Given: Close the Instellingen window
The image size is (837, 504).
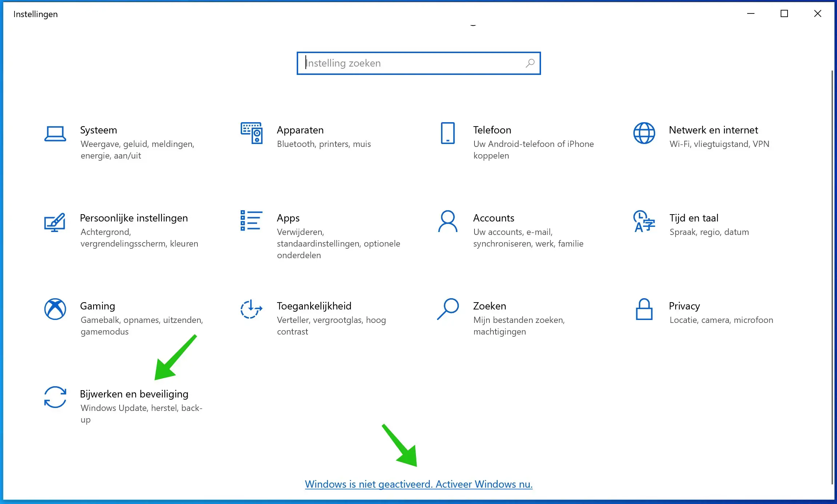Looking at the screenshot, I should tap(818, 14).
